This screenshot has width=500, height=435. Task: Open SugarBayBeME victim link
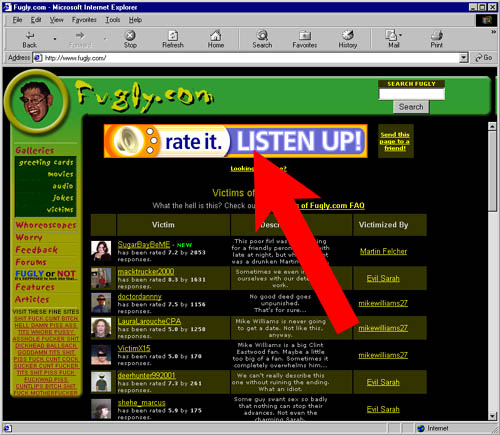[144, 244]
